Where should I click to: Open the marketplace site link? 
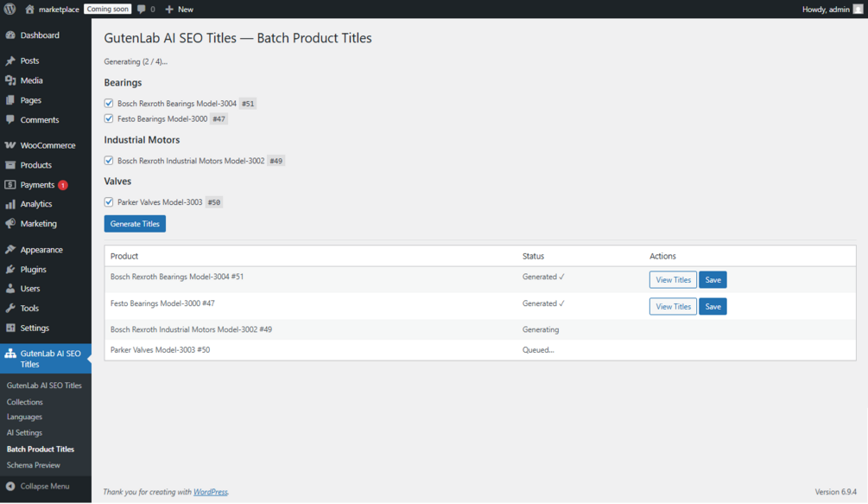point(59,10)
